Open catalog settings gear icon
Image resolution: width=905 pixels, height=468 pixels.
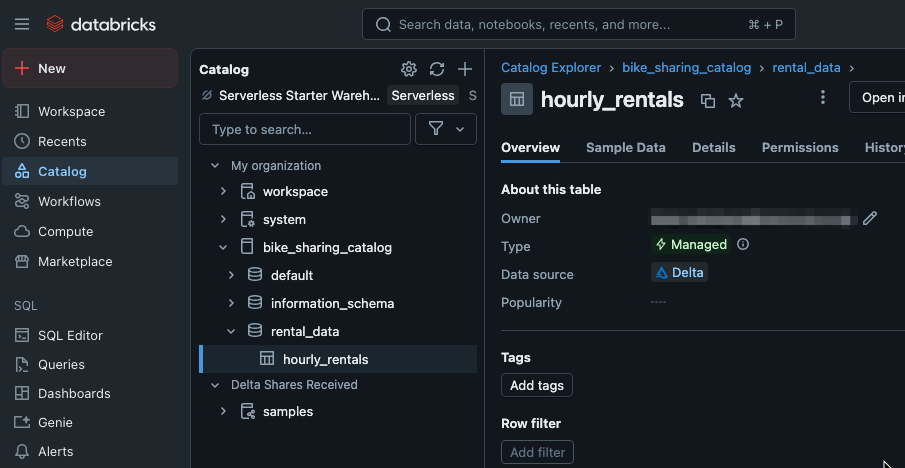(x=409, y=69)
